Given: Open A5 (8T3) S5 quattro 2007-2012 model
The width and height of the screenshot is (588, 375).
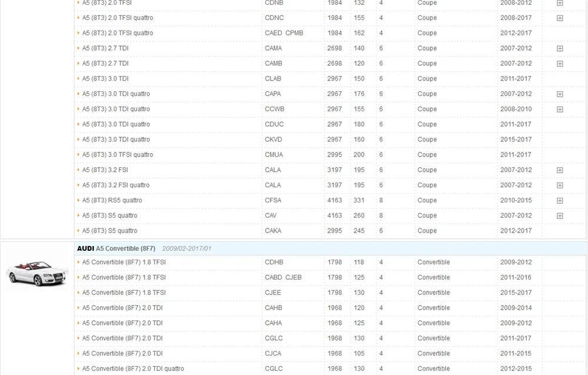Looking at the screenshot, I should (109, 215).
